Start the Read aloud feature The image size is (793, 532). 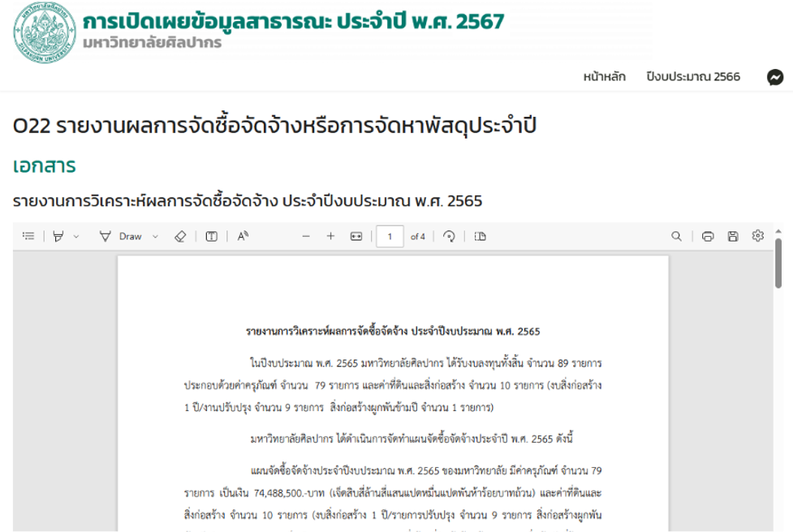243,237
